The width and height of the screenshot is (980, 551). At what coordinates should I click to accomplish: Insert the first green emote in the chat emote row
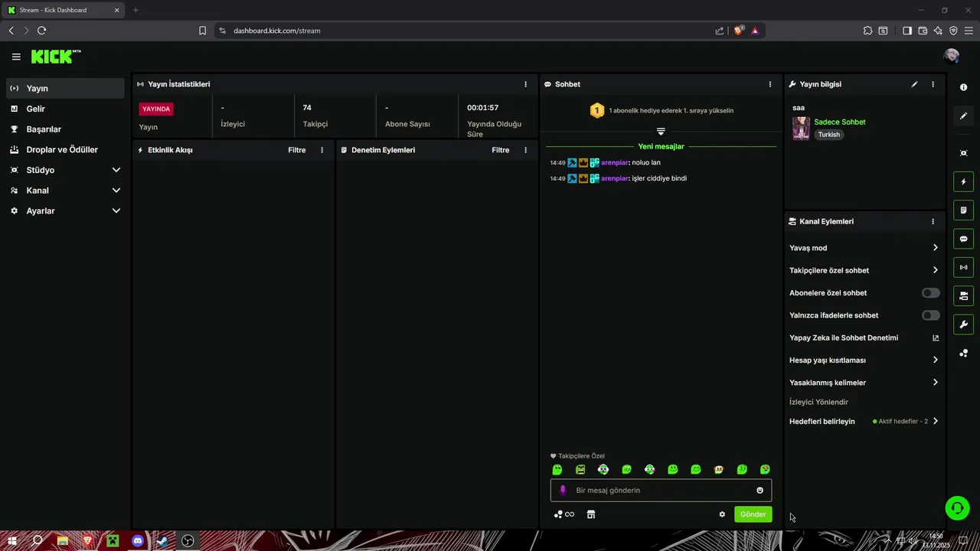(x=557, y=470)
